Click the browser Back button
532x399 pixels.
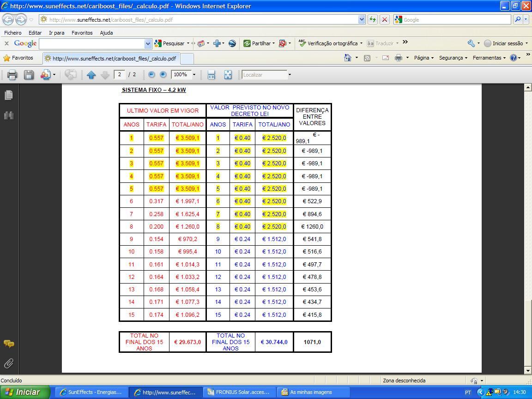[8, 20]
